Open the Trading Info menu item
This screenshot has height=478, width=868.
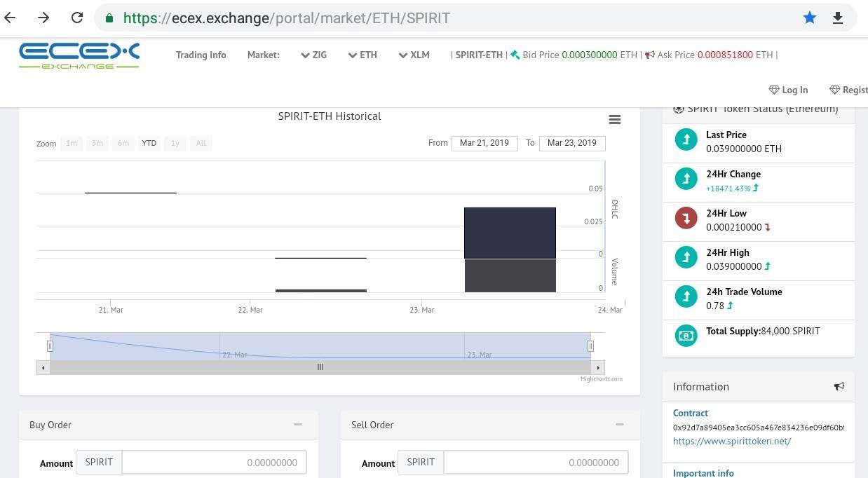pos(201,55)
